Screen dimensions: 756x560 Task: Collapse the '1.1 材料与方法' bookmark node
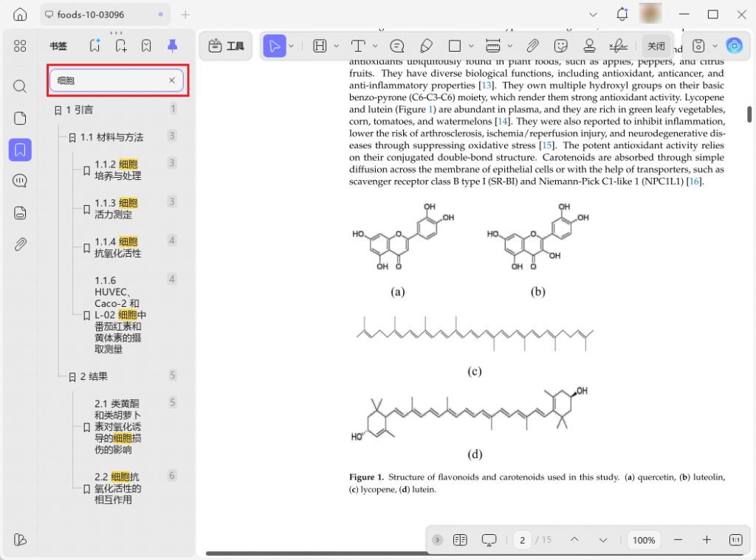point(72,137)
